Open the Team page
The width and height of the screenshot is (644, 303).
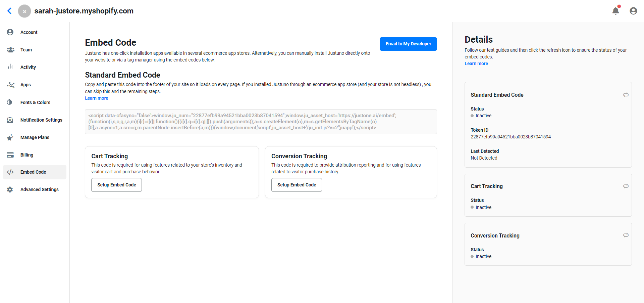click(x=26, y=49)
